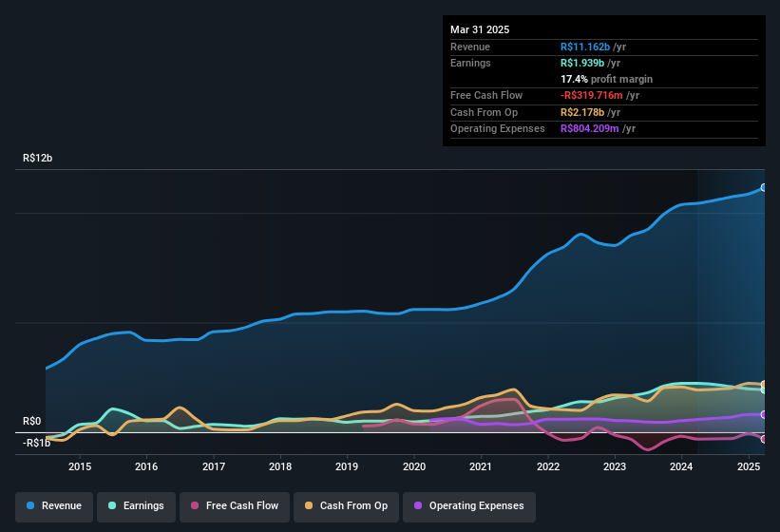Screen dimensions: 780x532
Task: Toggle the Earnings legend series
Action: click(136, 506)
